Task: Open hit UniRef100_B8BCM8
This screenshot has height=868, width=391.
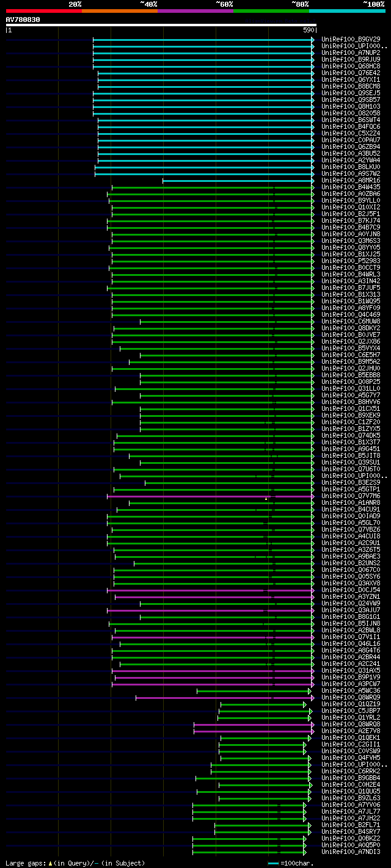Action: click(351, 86)
